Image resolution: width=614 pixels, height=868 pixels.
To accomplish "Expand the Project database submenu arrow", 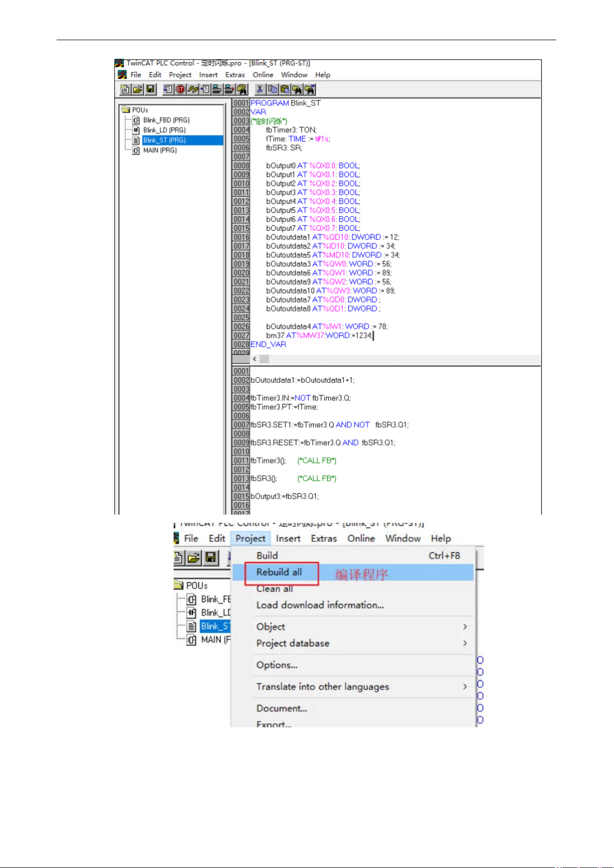I will click(465, 643).
